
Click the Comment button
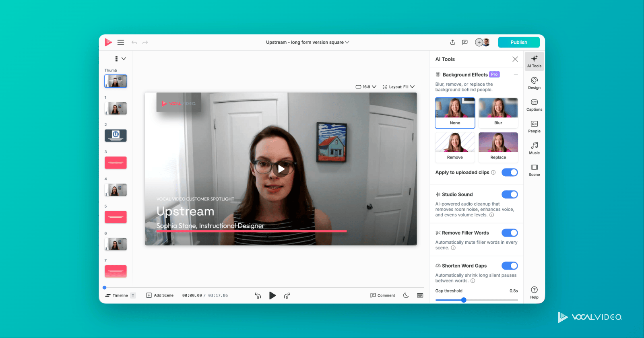pyautogui.click(x=383, y=295)
